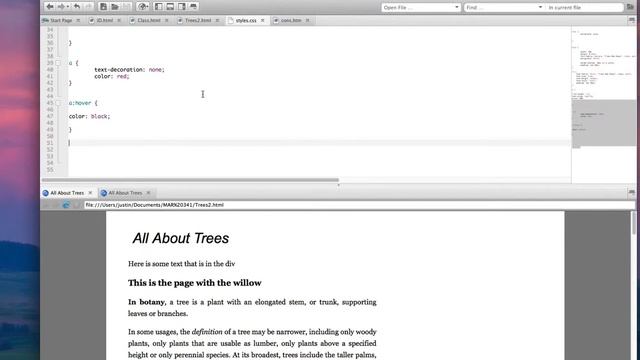Collapse the fold marker at line 39
640x360 pixels.
[58, 63]
